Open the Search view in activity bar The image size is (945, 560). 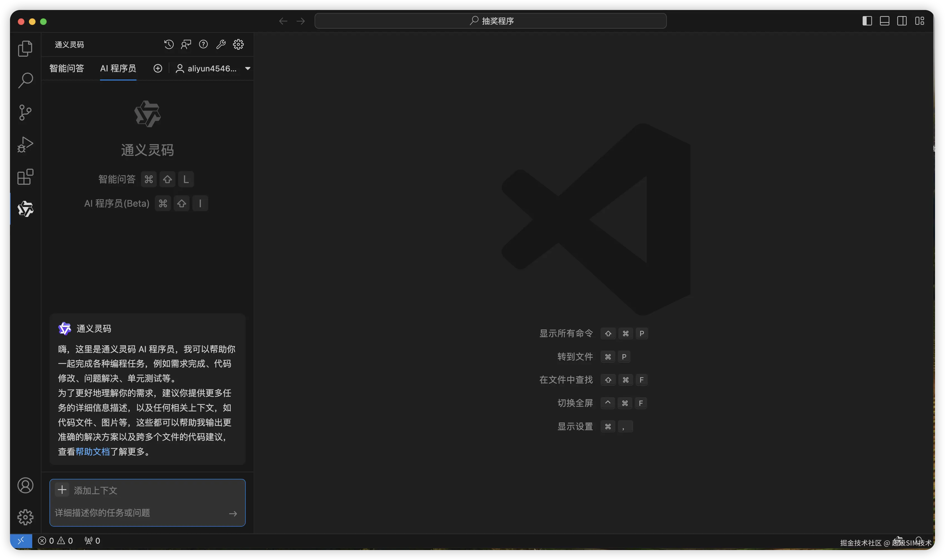point(25,80)
